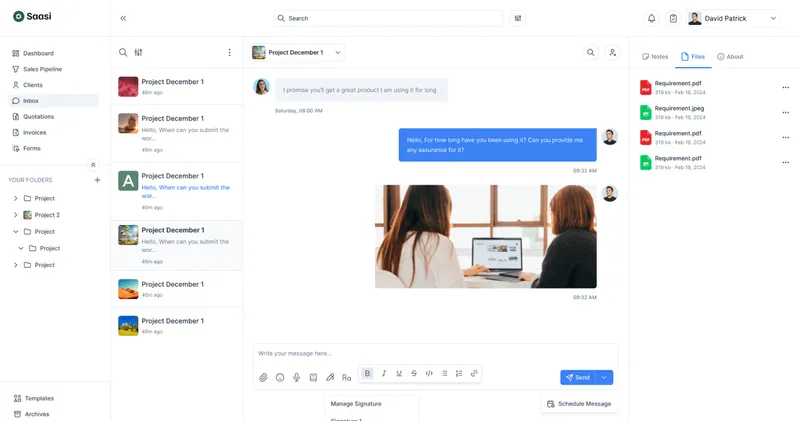The image size is (800, 421).
Task: Insert a numbered list
Action: tap(459, 374)
